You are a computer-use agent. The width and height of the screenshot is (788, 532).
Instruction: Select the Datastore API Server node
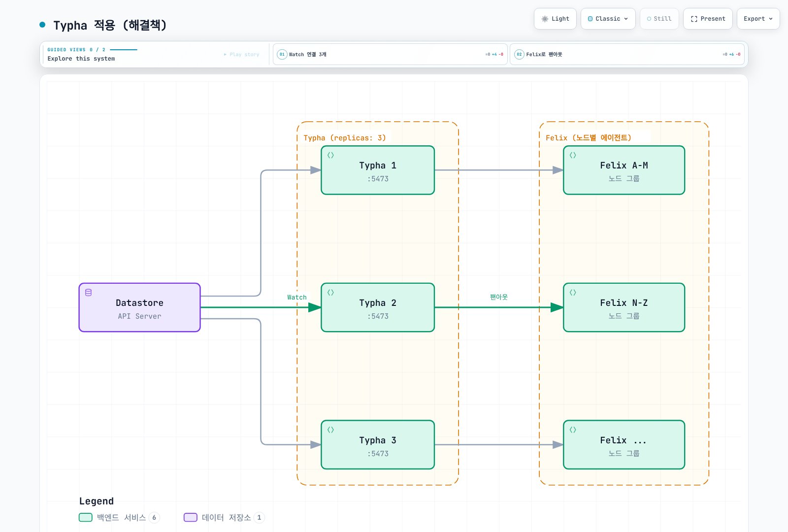[140, 307]
